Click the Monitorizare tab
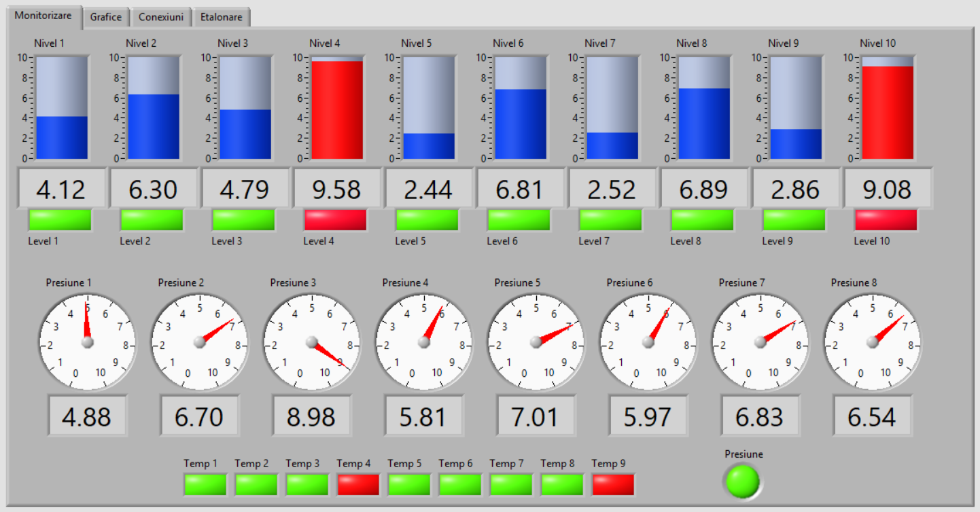This screenshot has width=980, height=512. click(43, 16)
